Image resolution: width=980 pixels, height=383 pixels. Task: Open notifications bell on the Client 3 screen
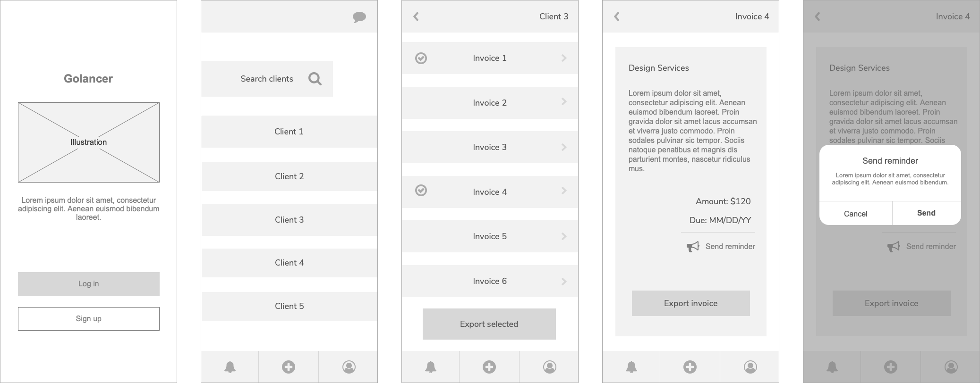pyautogui.click(x=431, y=366)
